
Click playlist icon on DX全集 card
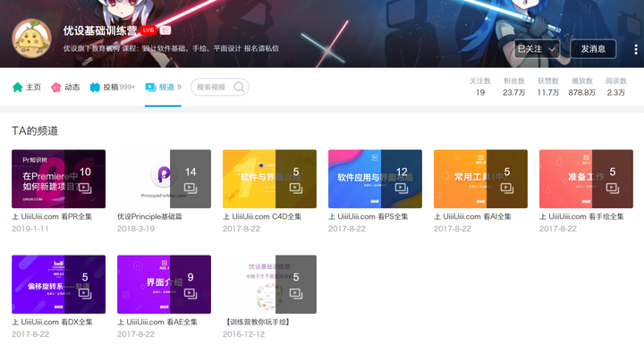pyautogui.click(x=85, y=293)
